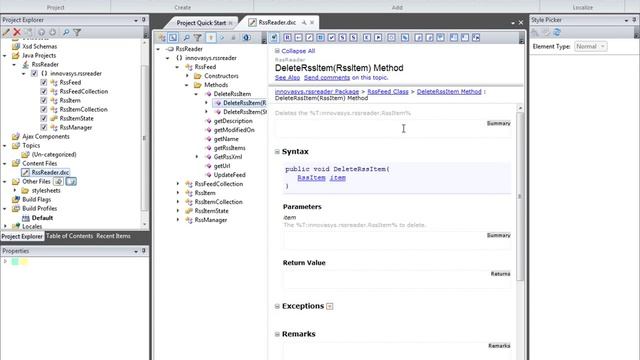The height and width of the screenshot is (360, 640).
Task: Click the highlighted framed icon beside the tree search
Action: [x=173, y=38]
